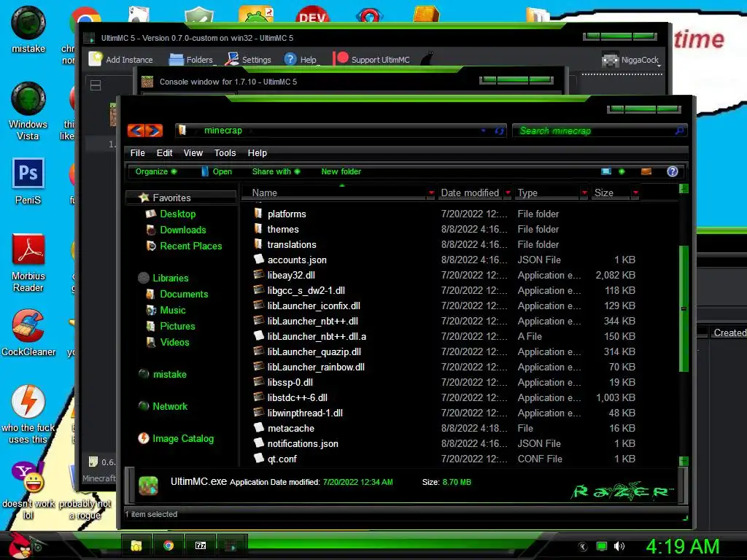Open the NiggaCock account dropdown in UltimMC
This screenshot has height=560, width=747.
click(632, 60)
